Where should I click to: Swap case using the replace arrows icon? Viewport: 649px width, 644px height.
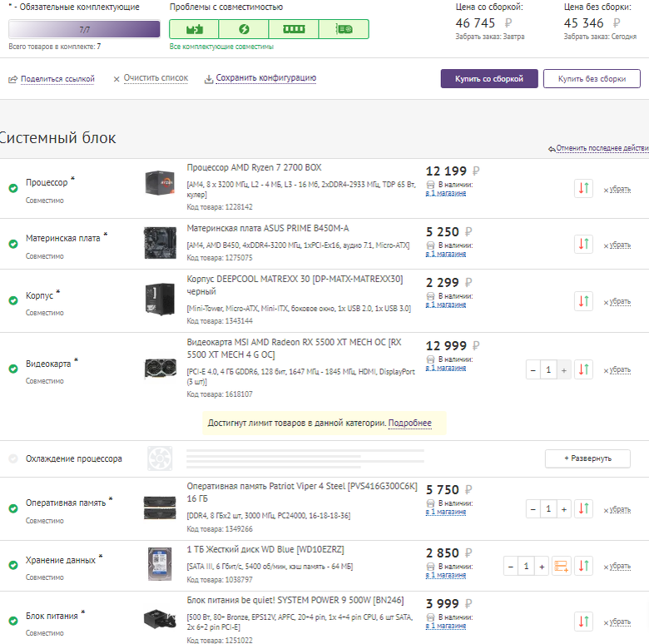pyautogui.click(x=583, y=301)
